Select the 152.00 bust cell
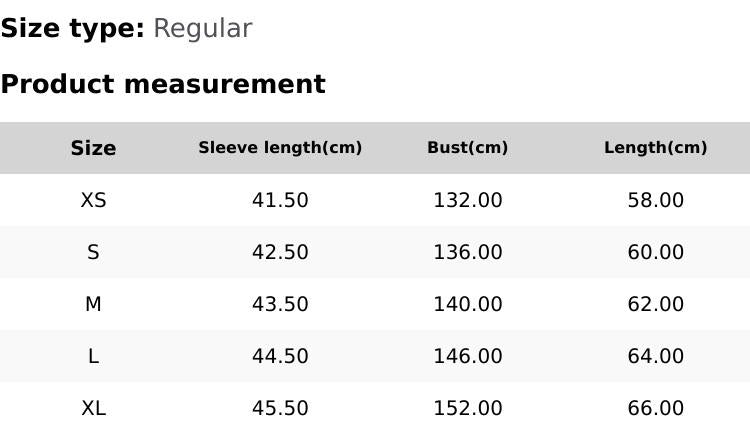This screenshot has height=434, width=750. (x=467, y=408)
